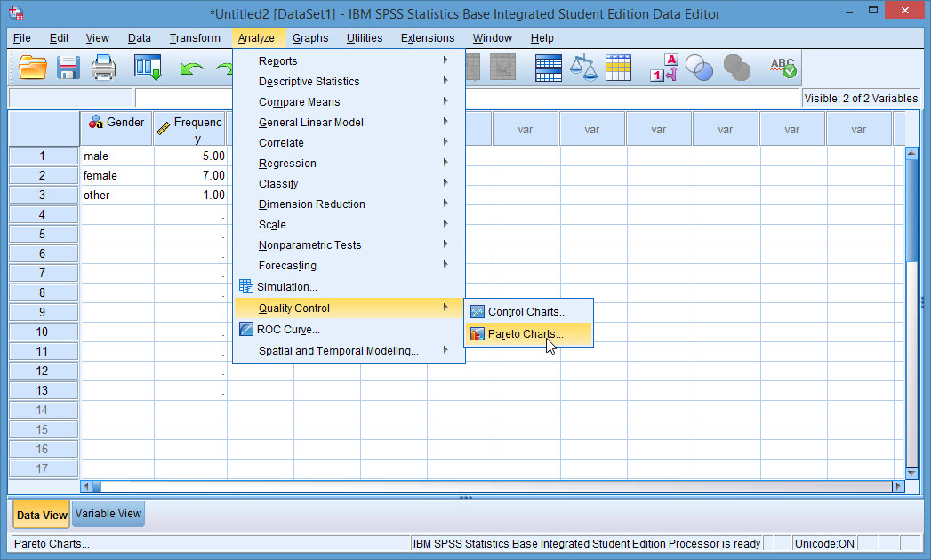
Task: Select row number 3 header
Action: (x=43, y=195)
